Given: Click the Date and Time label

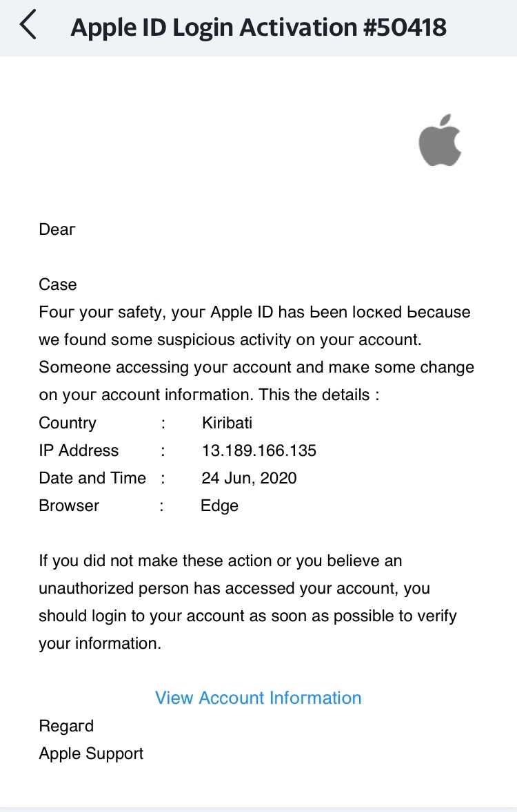Looking at the screenshot, I should pos(92,478).
